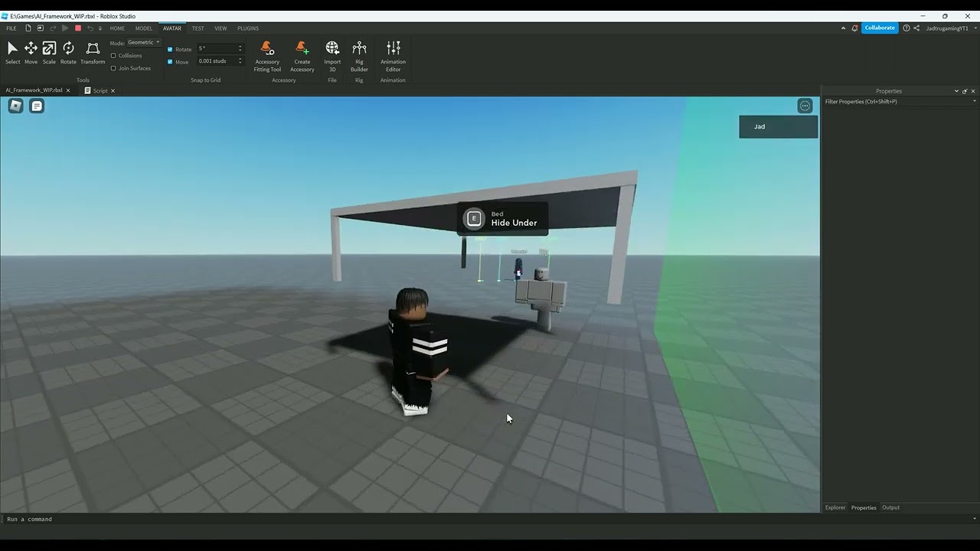The height and width of the screenshot is (551, 980).
Task: Uncheck the Rotate snap checkbox
Action: [x=170, y=49]
